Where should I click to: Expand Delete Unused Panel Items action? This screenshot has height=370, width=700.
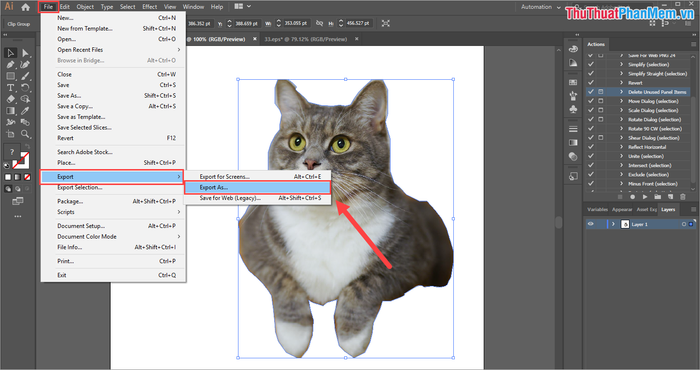(621, 92)
